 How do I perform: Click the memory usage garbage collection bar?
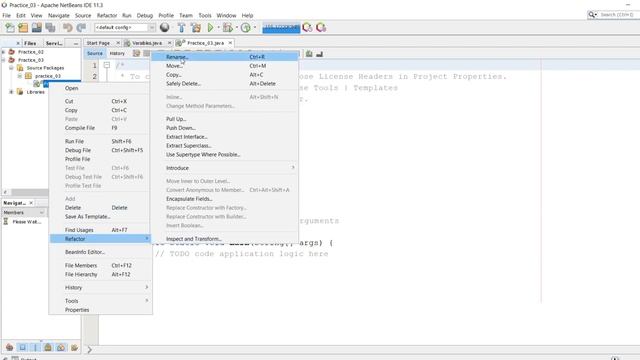pos(281,28)
